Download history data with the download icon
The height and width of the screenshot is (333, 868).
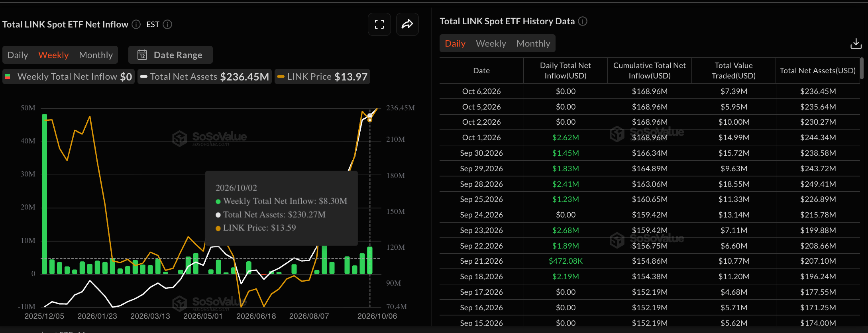pos(856,43)
